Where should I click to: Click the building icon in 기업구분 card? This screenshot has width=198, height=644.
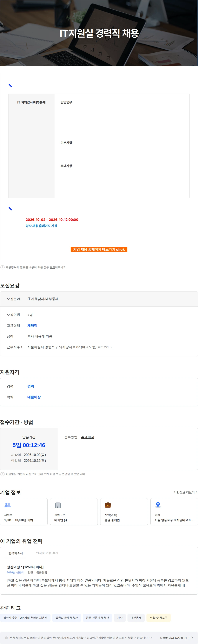[x=58, y=505]
